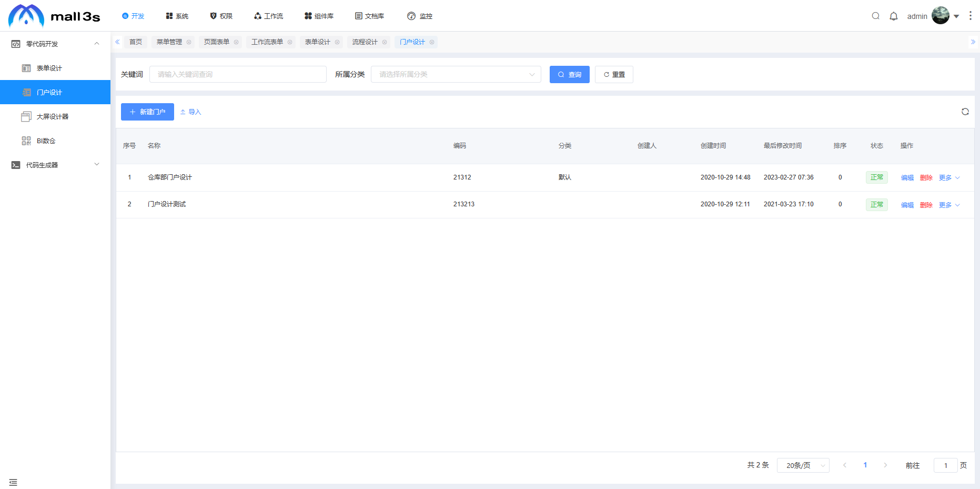Switch to the 首页 tab
The width and height of the screenshot is (980, 489).
136,42
